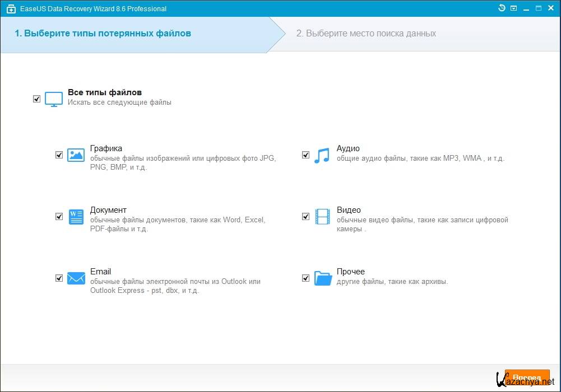
Task: Click the Видео film strip icon
Action: (322, 216)
